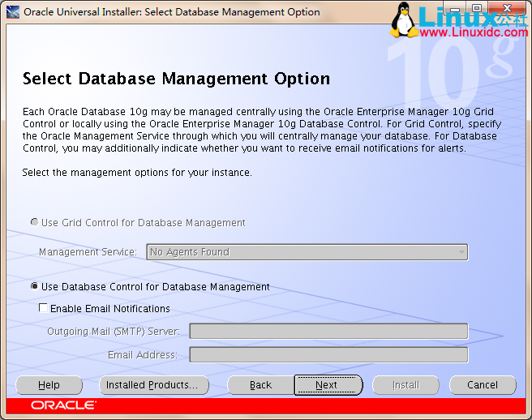
Task: Open the Help button
Action: click(x=49, y=385)
